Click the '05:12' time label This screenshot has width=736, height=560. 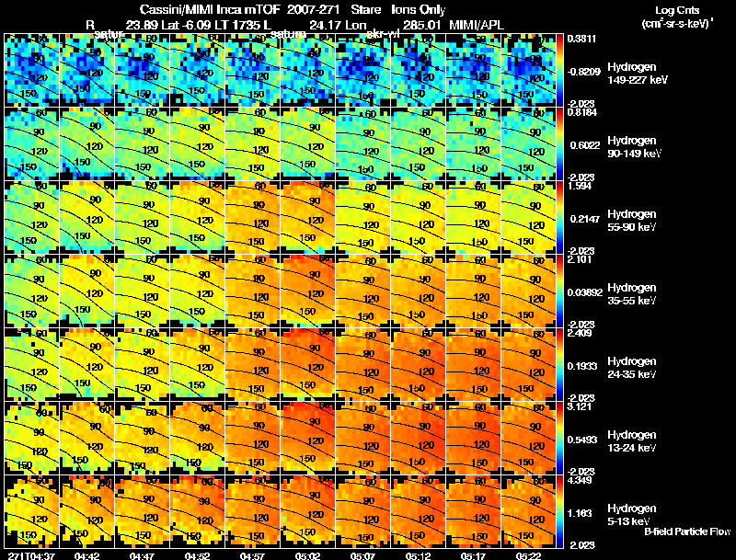pos(419,555)
